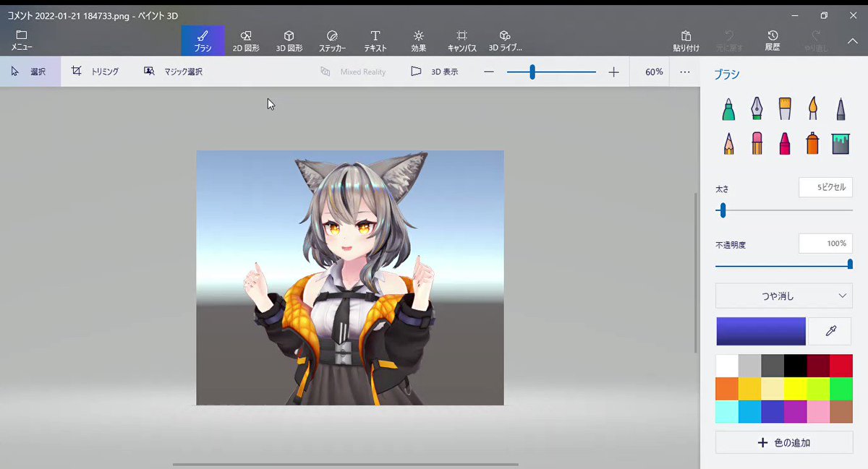Collapse the ribbon with the chevron
This screenshot has width=868, height=469.
[852, 41]
